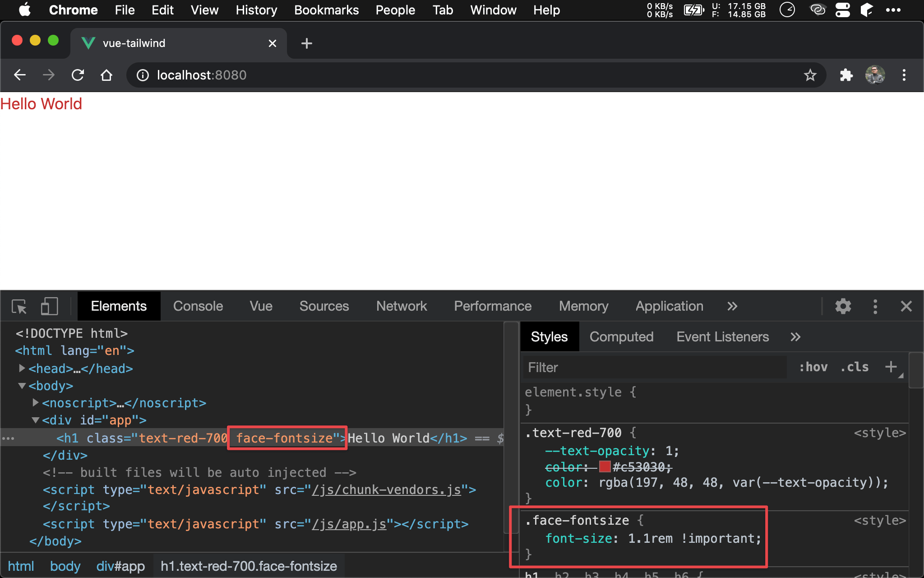Image resolution: width=924 pixels, height=578 pixels.
Task: Toggle the Console panel tab
Action: tap(198, 306)
